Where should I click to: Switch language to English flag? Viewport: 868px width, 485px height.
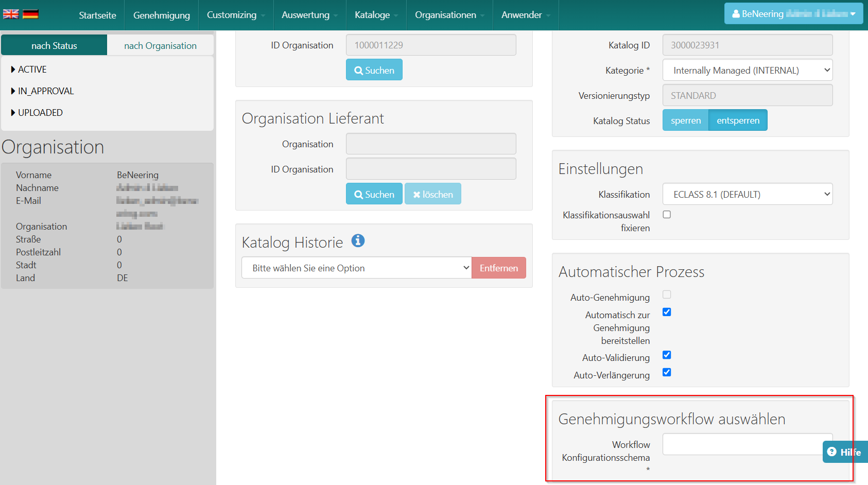[11, 14]
